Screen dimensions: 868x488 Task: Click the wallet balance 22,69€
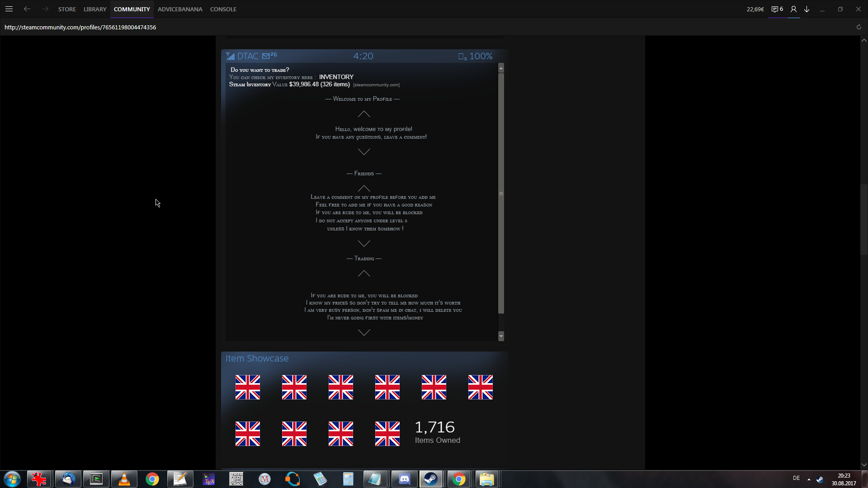(x=755, y=9)
